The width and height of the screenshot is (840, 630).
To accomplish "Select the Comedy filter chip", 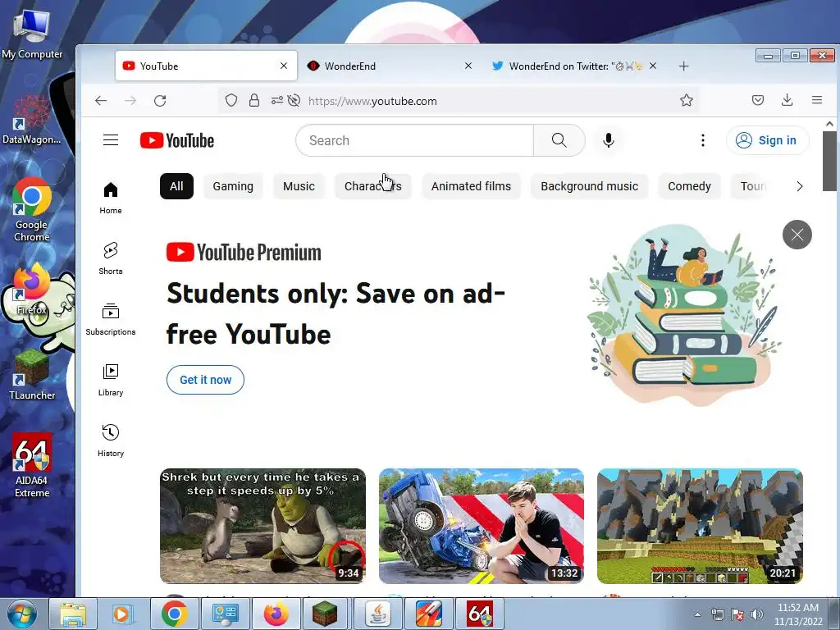I will click(689, 186).
